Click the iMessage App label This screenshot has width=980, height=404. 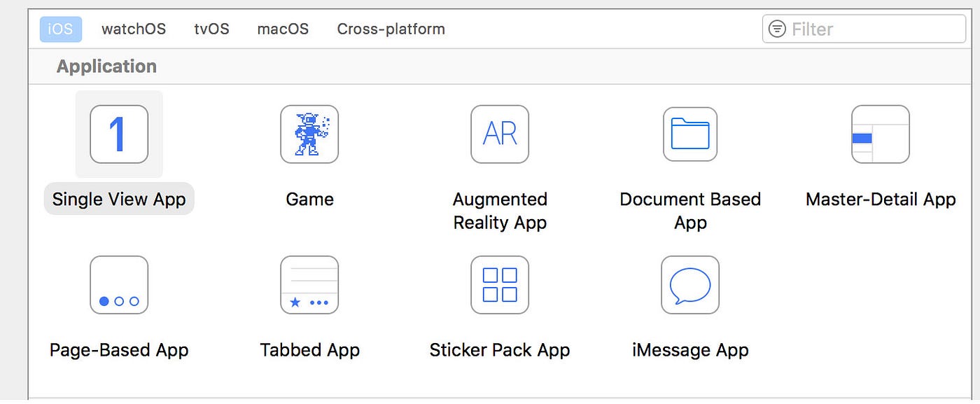tap(690, 349)
